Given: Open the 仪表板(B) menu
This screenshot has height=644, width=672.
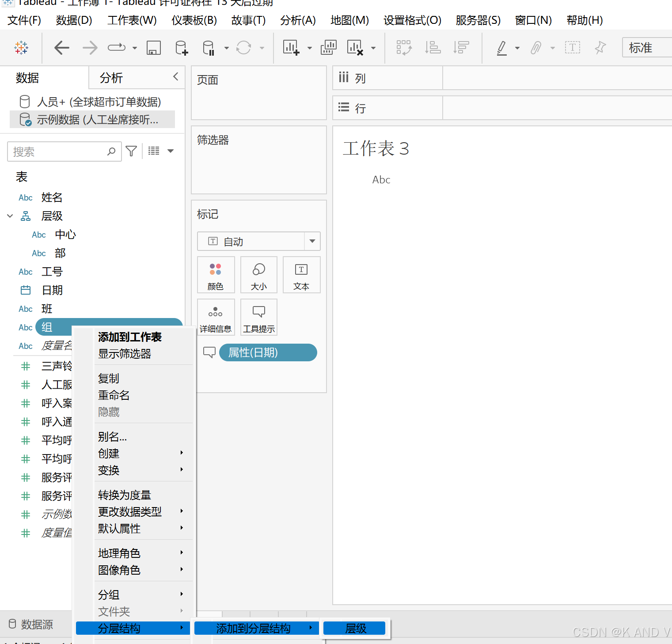Looking at the screenshot, I should 194,20.
